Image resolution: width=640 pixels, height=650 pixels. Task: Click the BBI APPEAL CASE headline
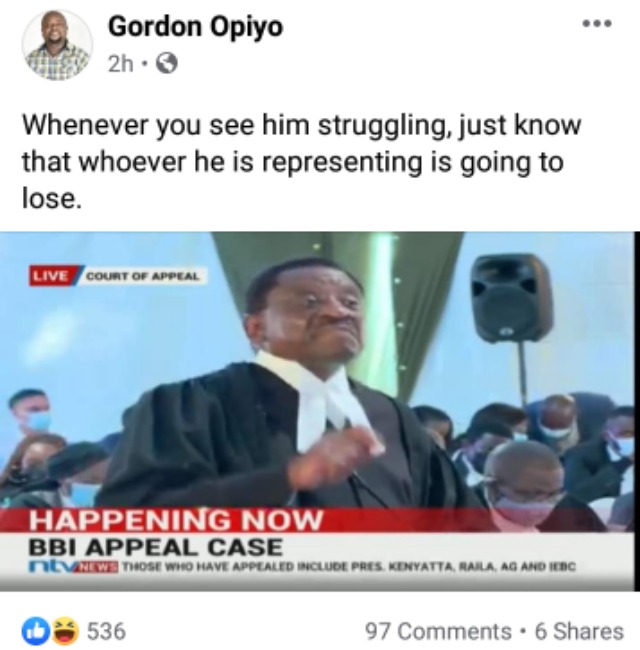155,547
